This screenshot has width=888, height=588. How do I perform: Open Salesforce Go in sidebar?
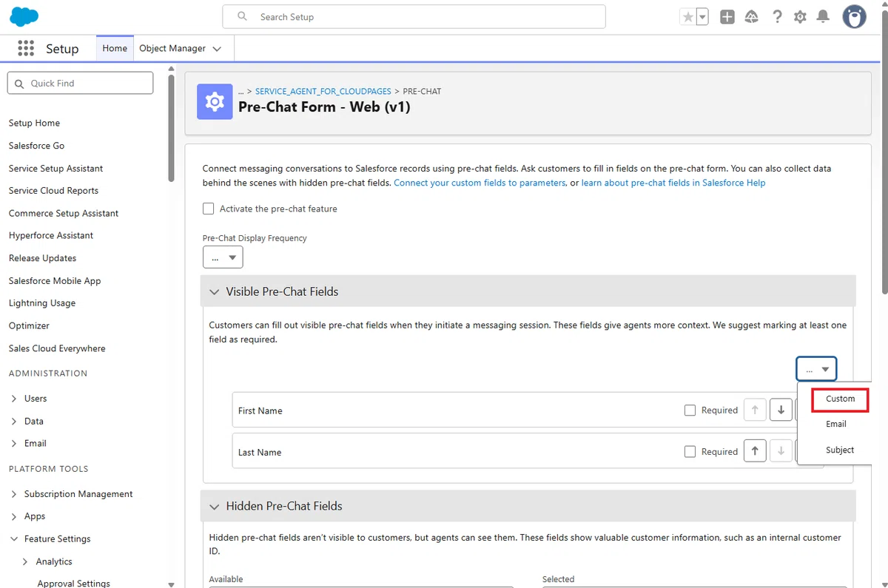coord(36,146)
